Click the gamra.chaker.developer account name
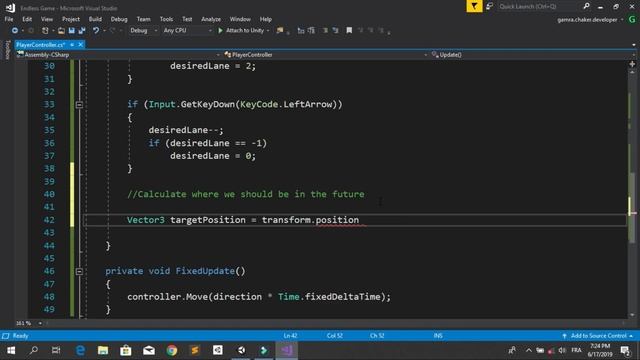Screen dimensions: 640x360 pos(587,20)
